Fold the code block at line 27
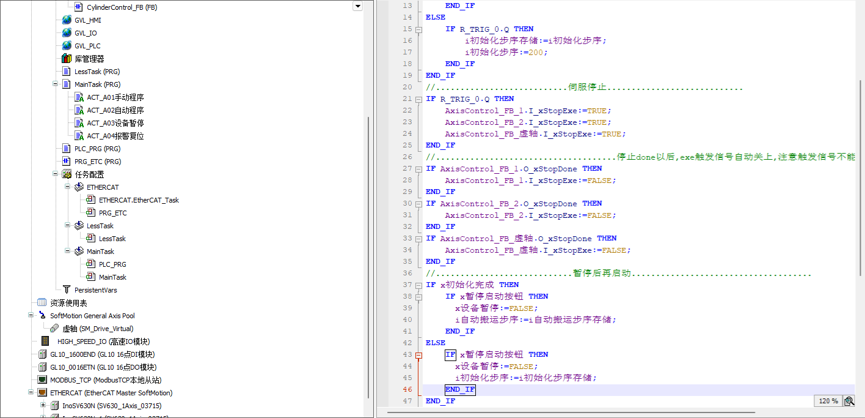This screenshot has height=418, width=865. click(x=418, y=169)
